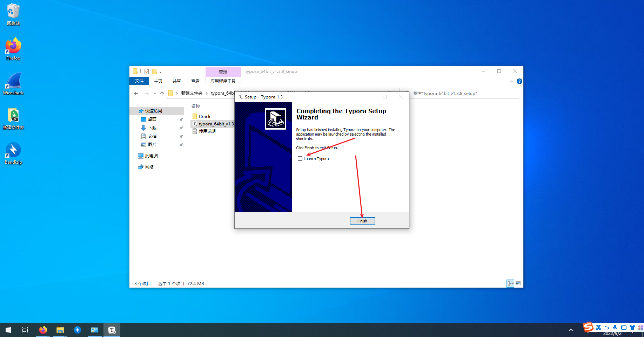The height and width of the screenshot is (337, 644).
Task: Click the 名称 column header
Action: click(196, 106)
